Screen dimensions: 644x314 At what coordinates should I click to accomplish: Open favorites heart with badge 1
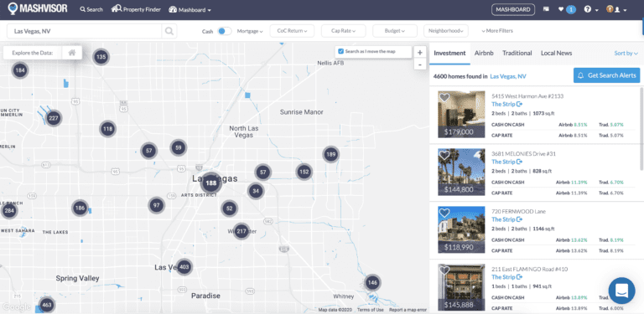[567, 9]
